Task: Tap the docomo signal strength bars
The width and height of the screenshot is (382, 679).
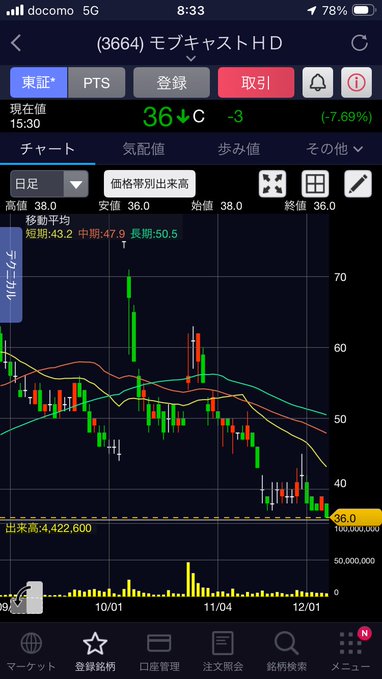Action: tap(14, 10)
